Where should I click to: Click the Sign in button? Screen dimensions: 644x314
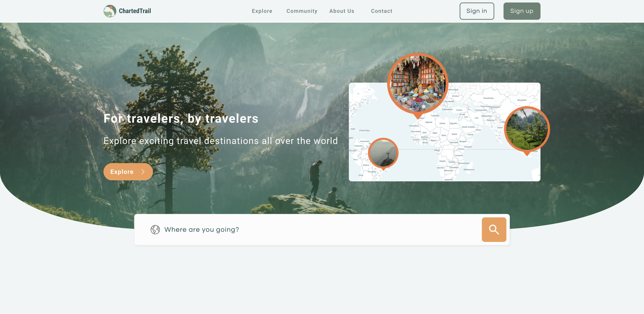click(x=476, y=11)
